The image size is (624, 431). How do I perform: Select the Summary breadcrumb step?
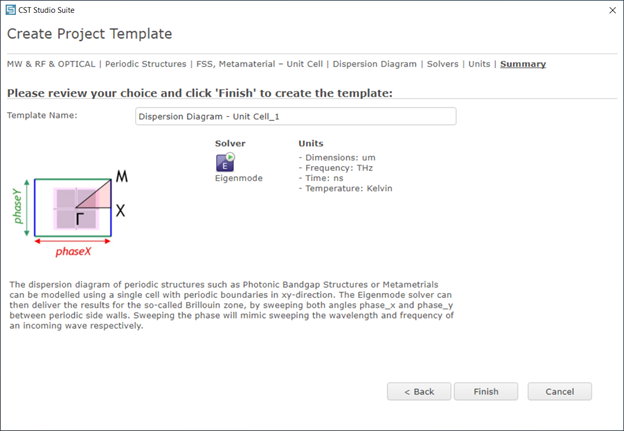tap(523, 64)
